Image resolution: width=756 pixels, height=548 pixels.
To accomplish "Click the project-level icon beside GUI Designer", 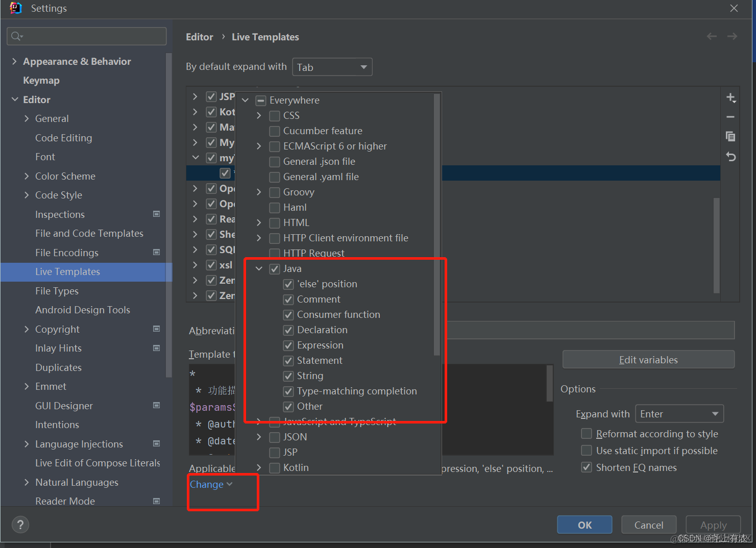I will point(157,405).
